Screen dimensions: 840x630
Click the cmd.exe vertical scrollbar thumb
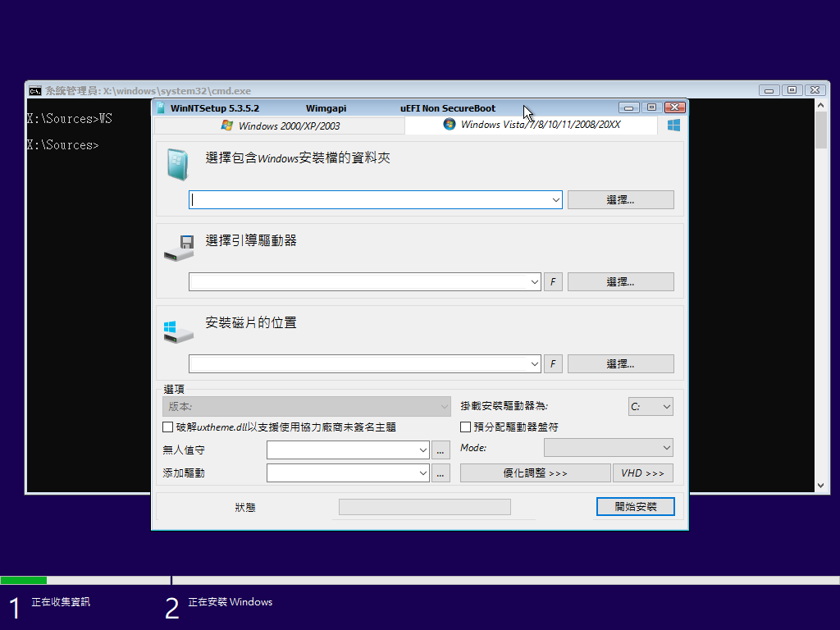click(820, 130)
